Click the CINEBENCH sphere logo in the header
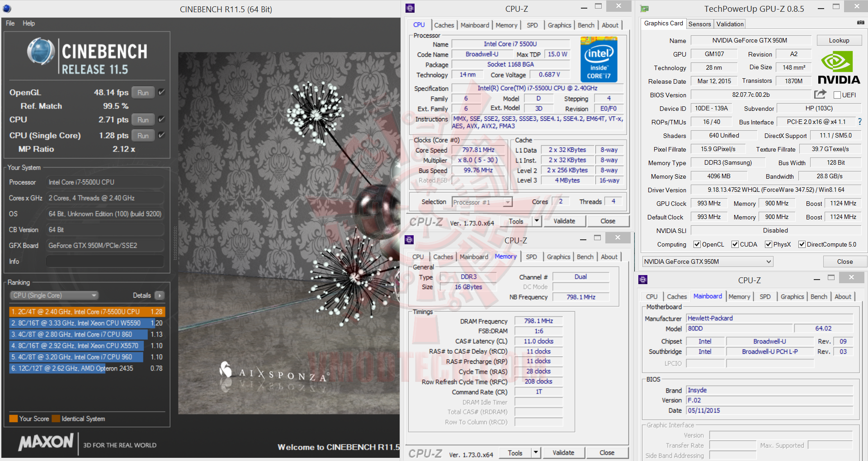Screen dimensions: 868x461 click(x=41, y=51)
